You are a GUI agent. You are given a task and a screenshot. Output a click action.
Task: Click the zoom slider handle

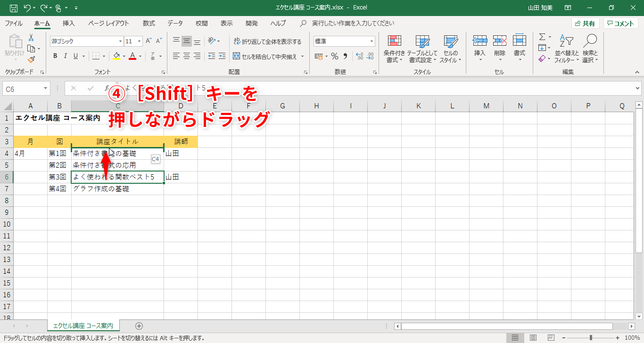point(591,337)
